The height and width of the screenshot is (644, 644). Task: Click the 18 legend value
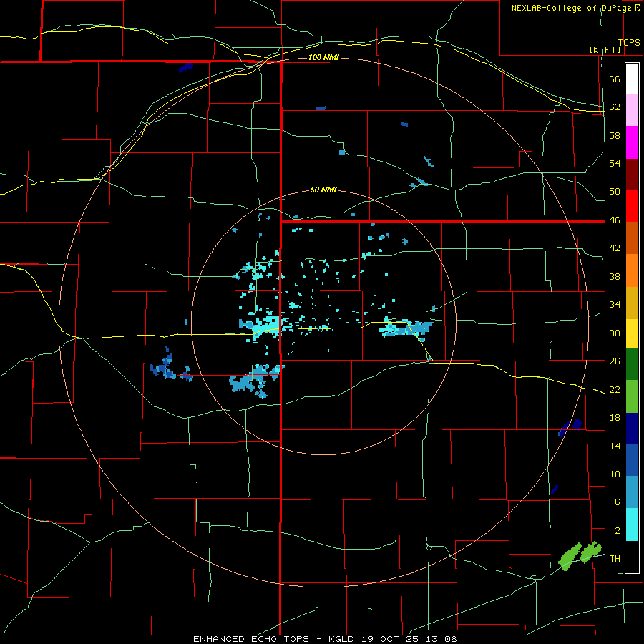tap(615, 418)
